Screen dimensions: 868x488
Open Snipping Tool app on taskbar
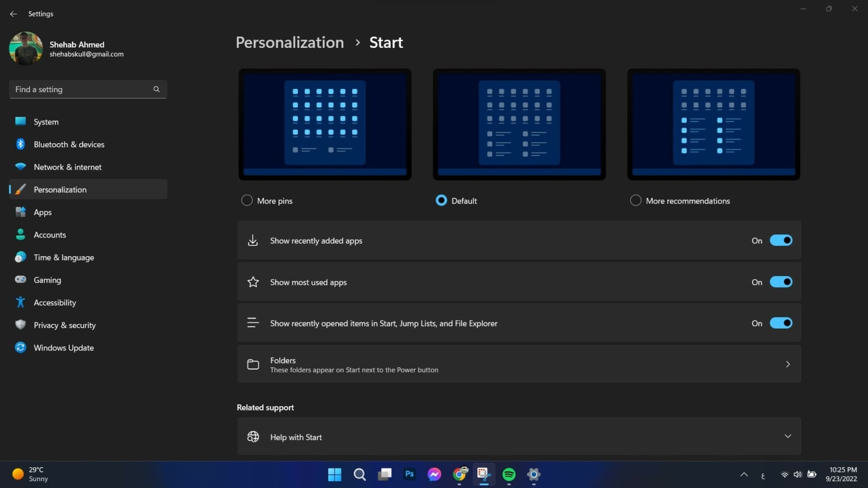pos(484,474)
